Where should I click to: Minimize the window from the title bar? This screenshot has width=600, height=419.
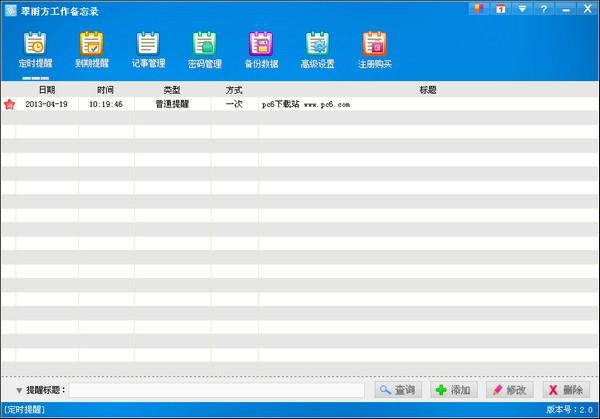click(x=566, y=8)
